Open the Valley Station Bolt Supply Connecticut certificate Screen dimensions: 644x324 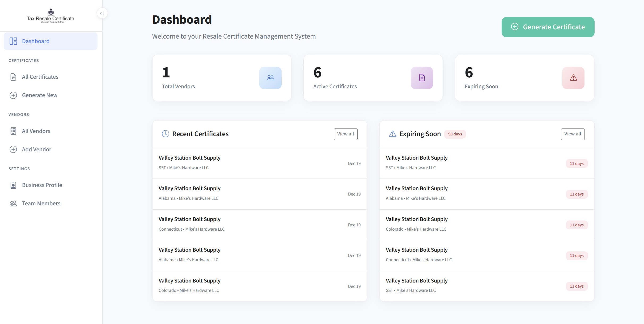[x=260, y=224]
